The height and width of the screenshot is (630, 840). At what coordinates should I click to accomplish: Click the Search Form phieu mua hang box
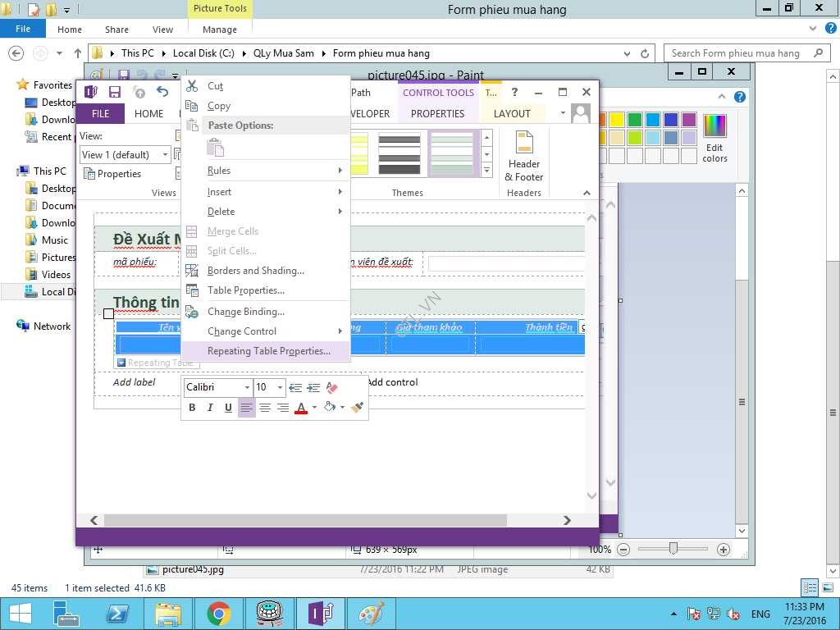(x=736, y=53)
